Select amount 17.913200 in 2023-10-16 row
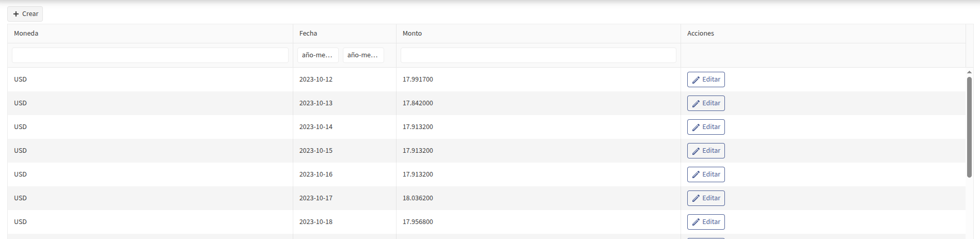The height and width of the screenshot is (239, 980). point(418,174)
